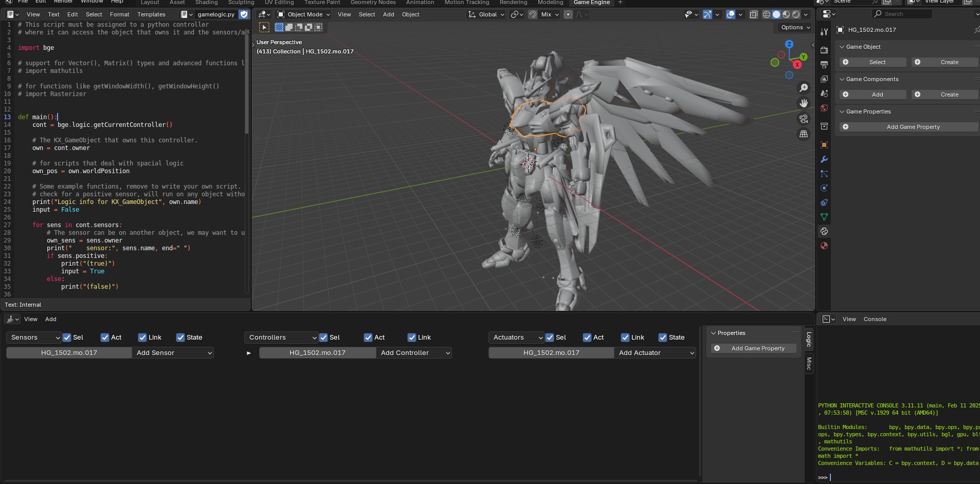
Task: Open the Sensors menu dropdown
Action: (34, 338)
